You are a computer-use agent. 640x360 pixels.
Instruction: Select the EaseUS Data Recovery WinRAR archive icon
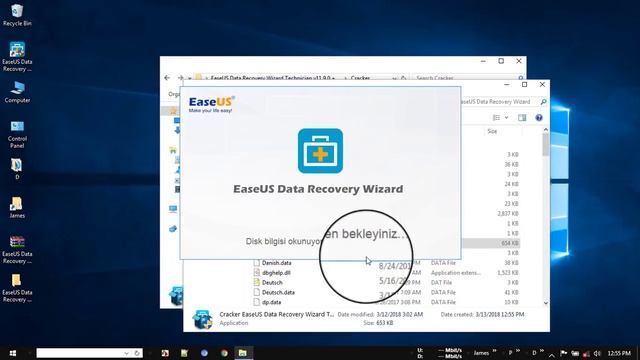click(17, 249)
